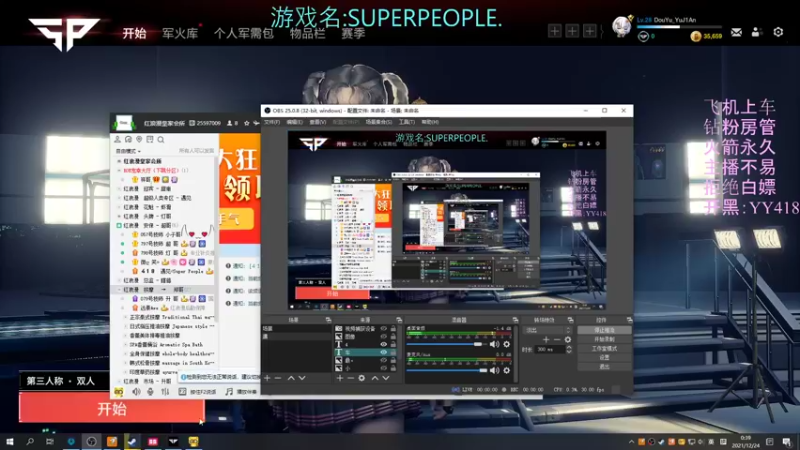Click the transition duration stepper arrows in OBS
Image resolution: width=800 pixels, height=450 pixels.
[569, 349]
